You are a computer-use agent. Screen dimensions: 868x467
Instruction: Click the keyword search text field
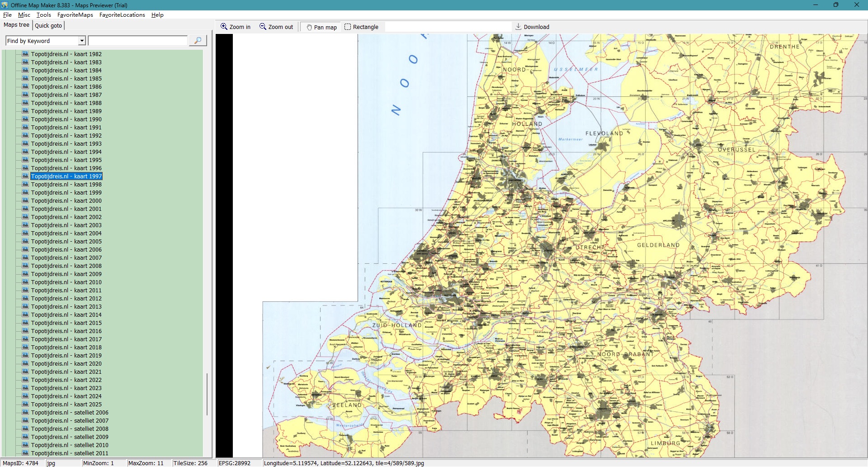tap(137, 41)
